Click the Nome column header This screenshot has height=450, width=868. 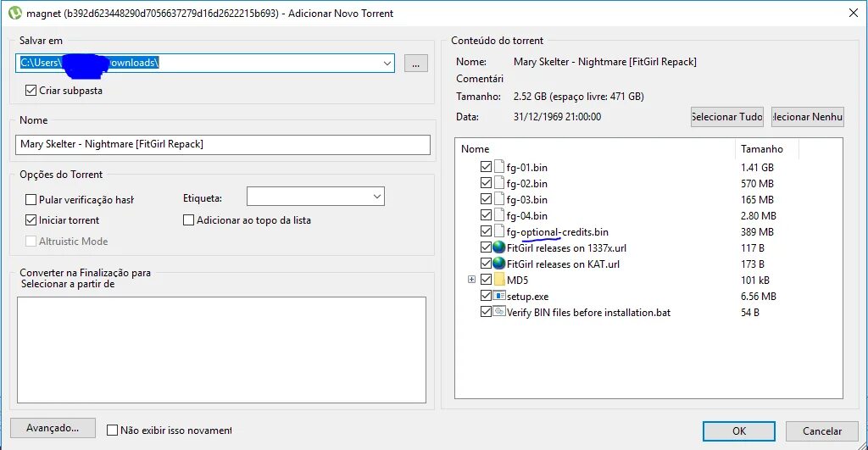pyautogui.click(x=595, y=149)
